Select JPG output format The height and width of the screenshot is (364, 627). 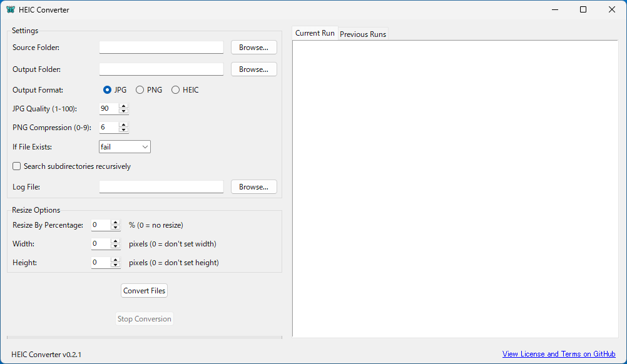click(108, 90)
